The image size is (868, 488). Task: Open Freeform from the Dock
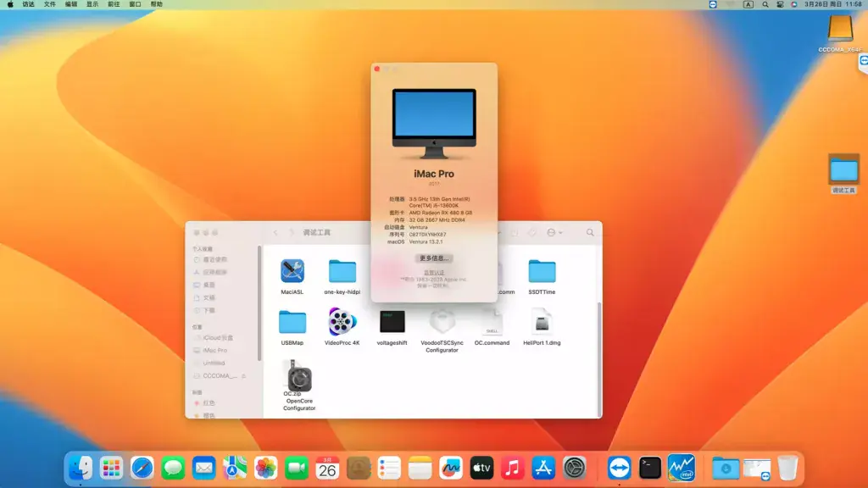tap(451, 468)
